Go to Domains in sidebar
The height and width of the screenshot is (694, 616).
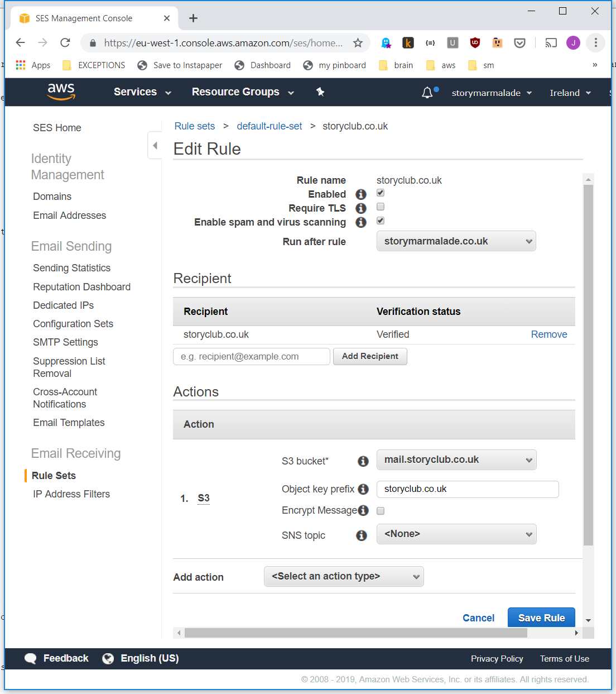click(x=52, y=197)
